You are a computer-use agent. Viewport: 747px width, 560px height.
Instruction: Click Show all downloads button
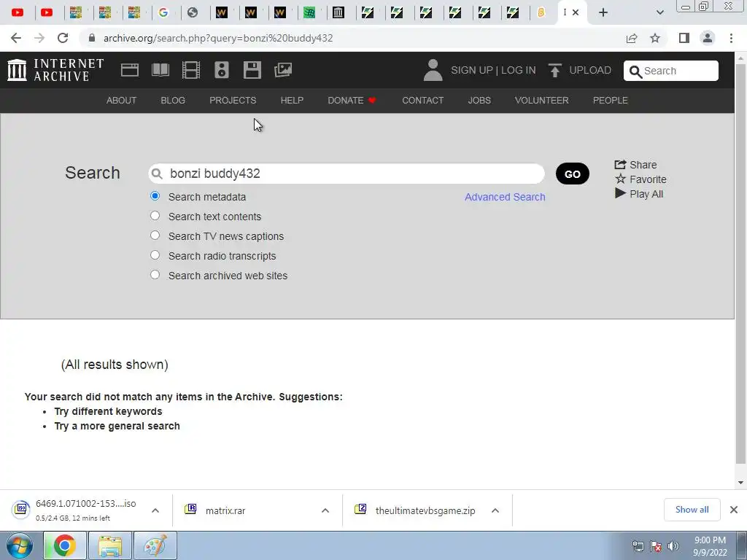(x=692, y=510)
